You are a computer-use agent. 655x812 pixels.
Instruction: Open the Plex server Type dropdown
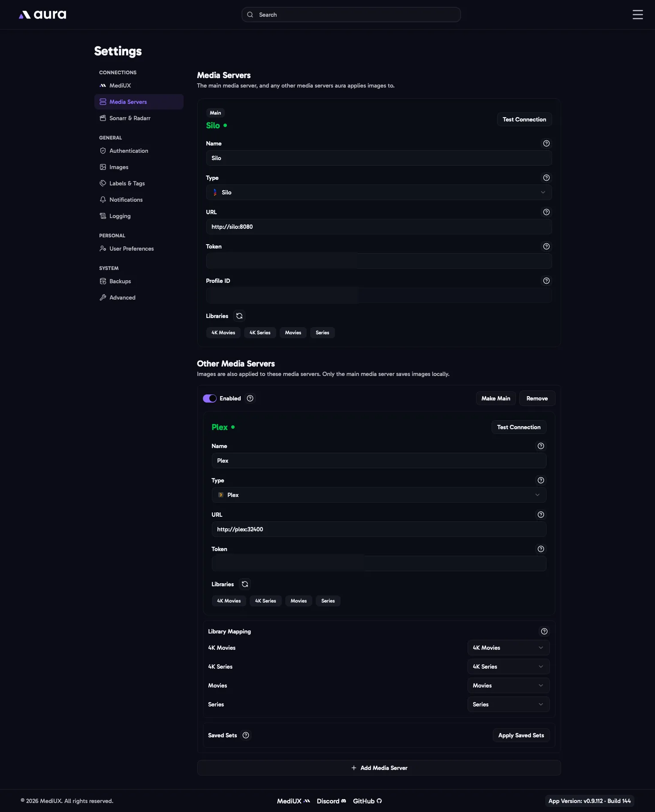point(379,495)
